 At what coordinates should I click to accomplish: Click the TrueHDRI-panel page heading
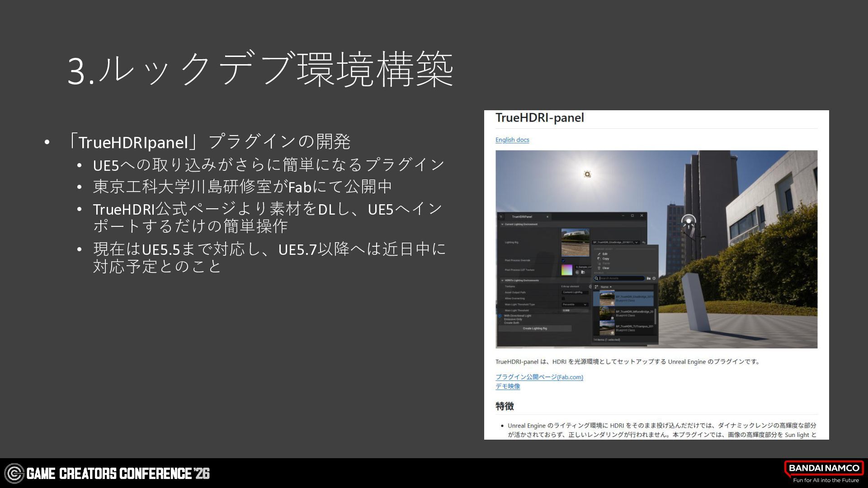point(540,118)
